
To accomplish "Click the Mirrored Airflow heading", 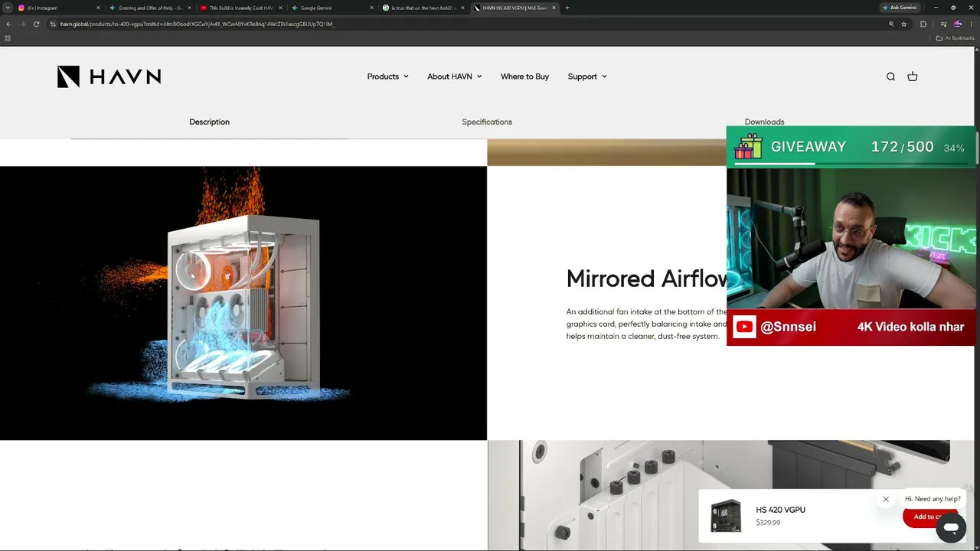I will pos(646,279).
